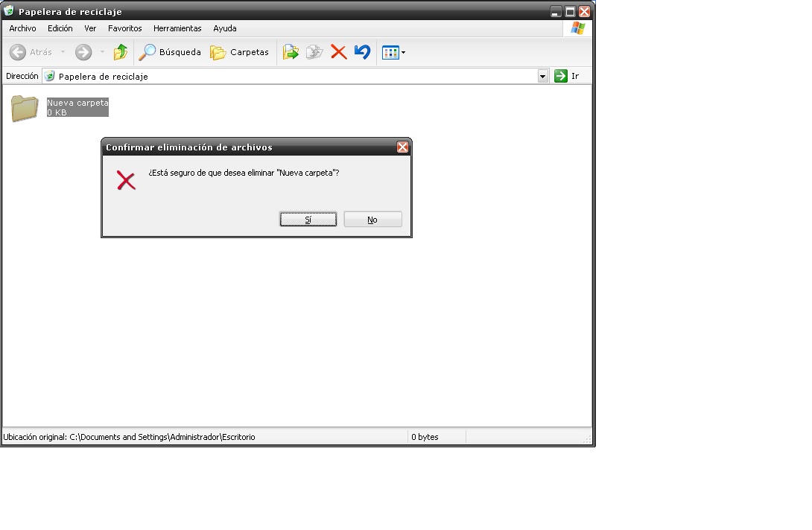This screenshot has height=530, width=812.
Task: Click the Move To folder icon
Action: point(291,52)
